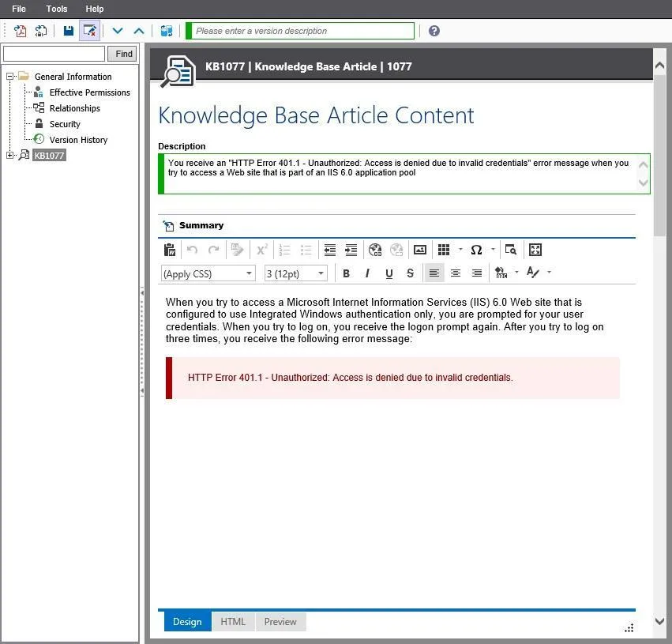Select Security in the tree
The image size is (672, 644).
[65, 124]
